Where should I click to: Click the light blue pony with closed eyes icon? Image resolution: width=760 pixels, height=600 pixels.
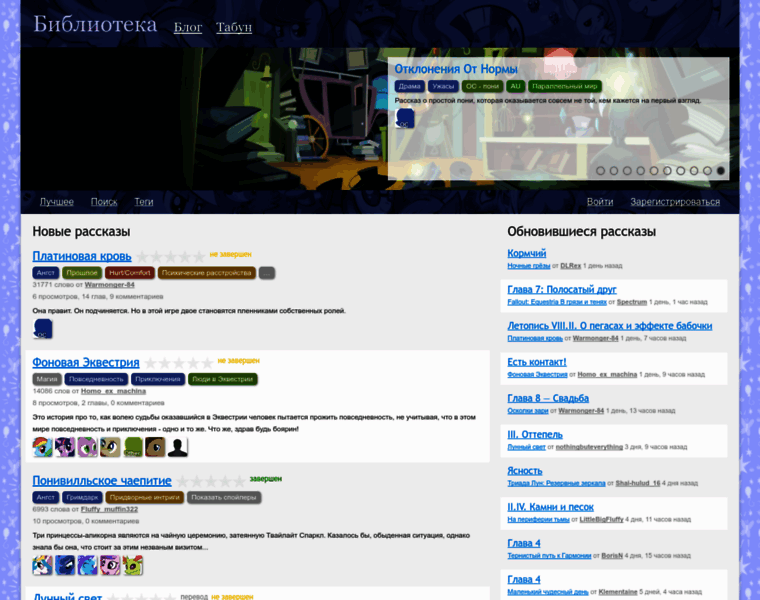(x=87, y=565)
